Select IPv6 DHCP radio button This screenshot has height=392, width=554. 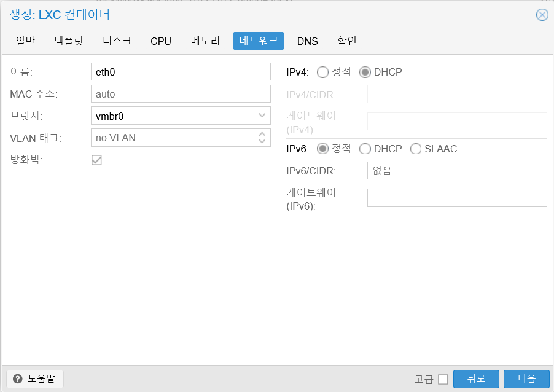tap(365, 149)
